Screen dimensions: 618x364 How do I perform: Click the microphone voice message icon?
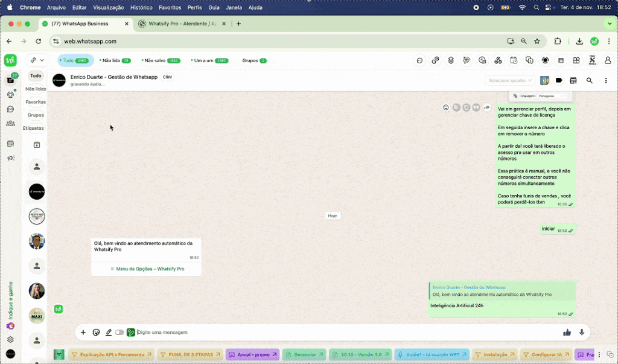point(582,332)
